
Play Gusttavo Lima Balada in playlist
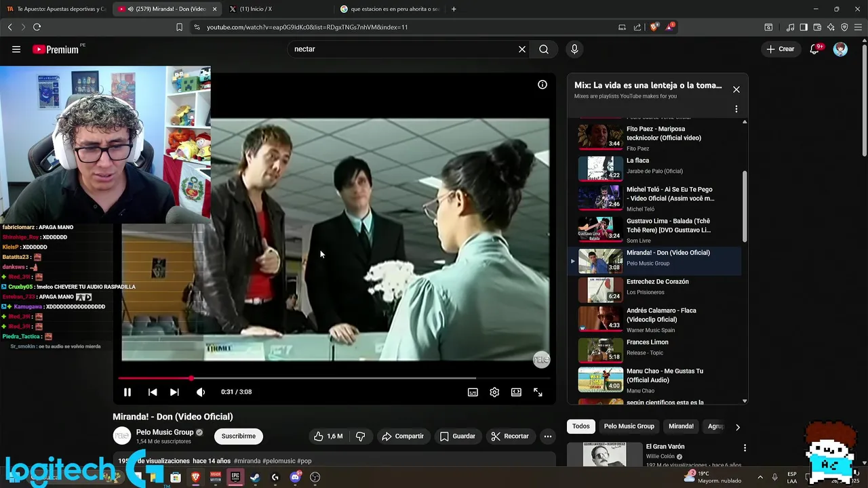coord(654,230)
